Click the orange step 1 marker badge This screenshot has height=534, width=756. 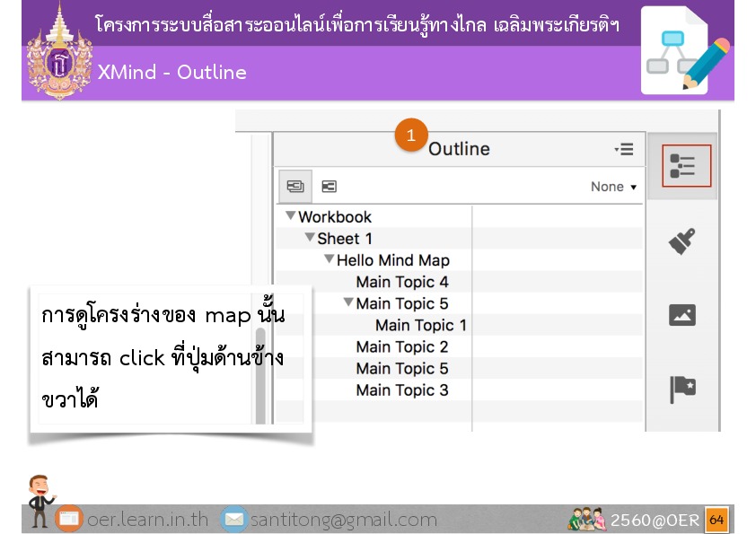(410, 136)
